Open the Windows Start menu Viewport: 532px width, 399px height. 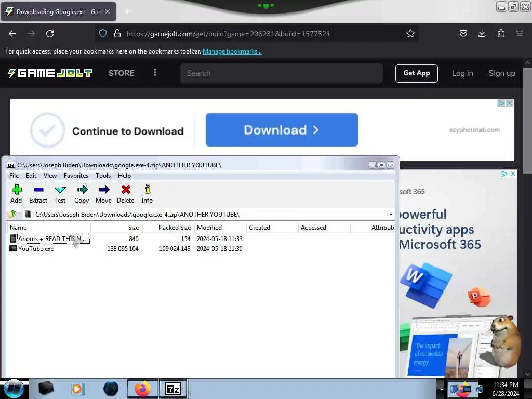click(14, 389)
